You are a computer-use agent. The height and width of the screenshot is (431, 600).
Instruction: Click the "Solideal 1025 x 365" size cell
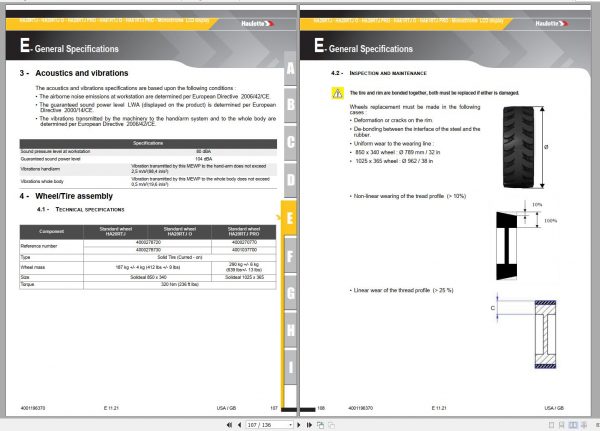[x=244, y=277]
